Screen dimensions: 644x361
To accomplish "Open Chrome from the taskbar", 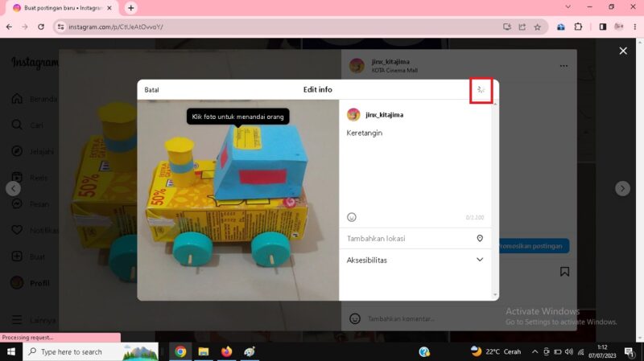I will [180, 351].
